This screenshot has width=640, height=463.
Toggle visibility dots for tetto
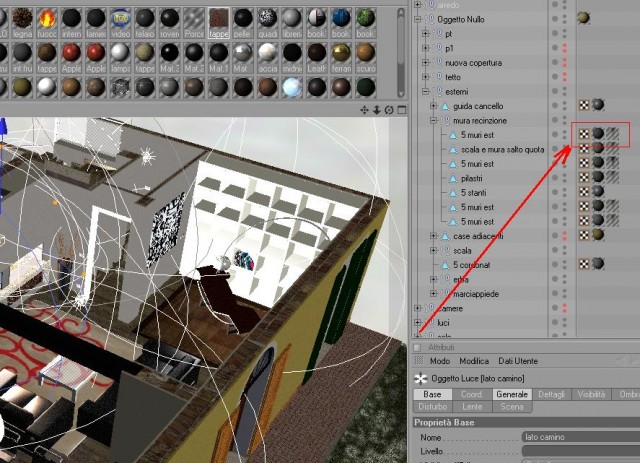point(564,77)
